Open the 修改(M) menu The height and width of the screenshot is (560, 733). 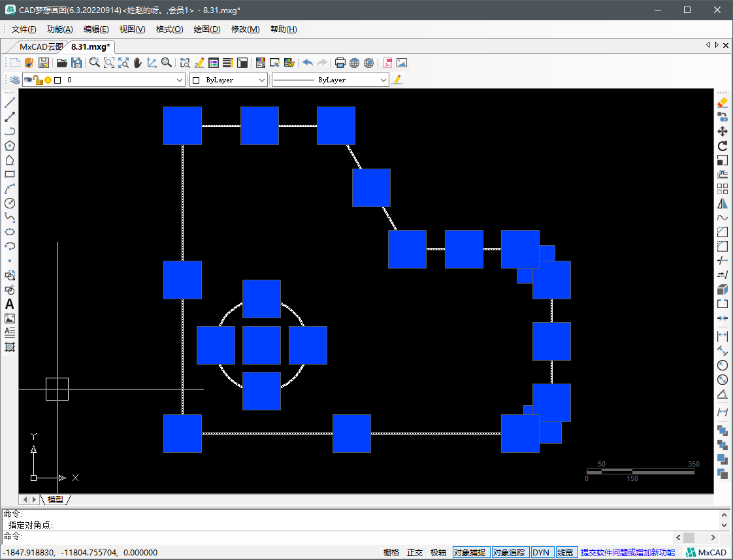[x=246, y=29]
